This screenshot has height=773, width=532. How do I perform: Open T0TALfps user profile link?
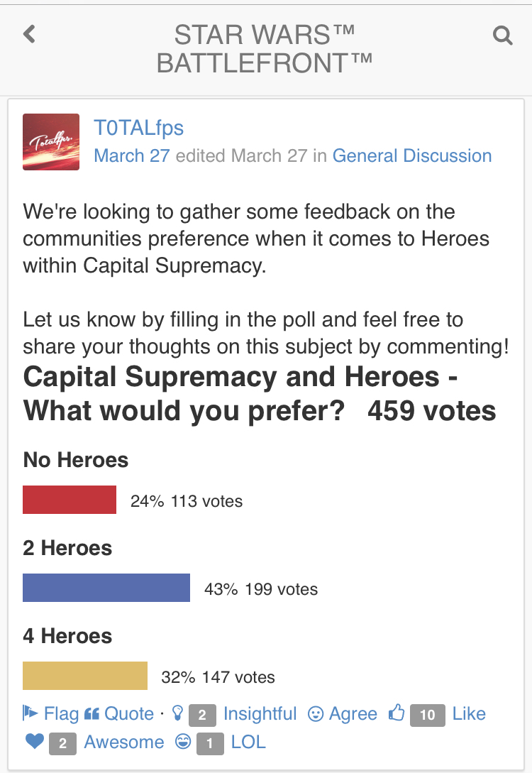click(139, 128)
